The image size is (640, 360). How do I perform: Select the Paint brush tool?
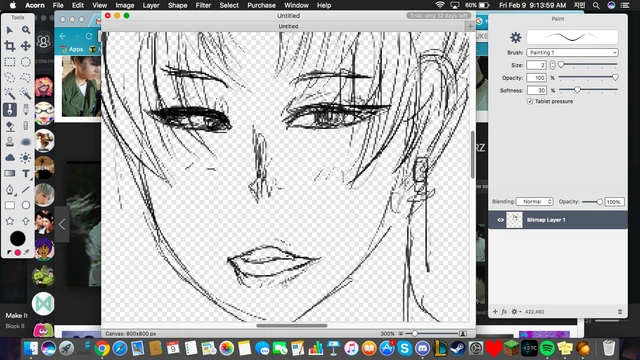(10, 109)
